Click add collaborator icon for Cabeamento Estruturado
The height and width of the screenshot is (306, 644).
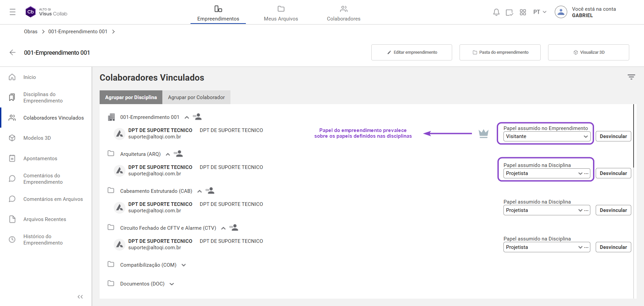210,191
